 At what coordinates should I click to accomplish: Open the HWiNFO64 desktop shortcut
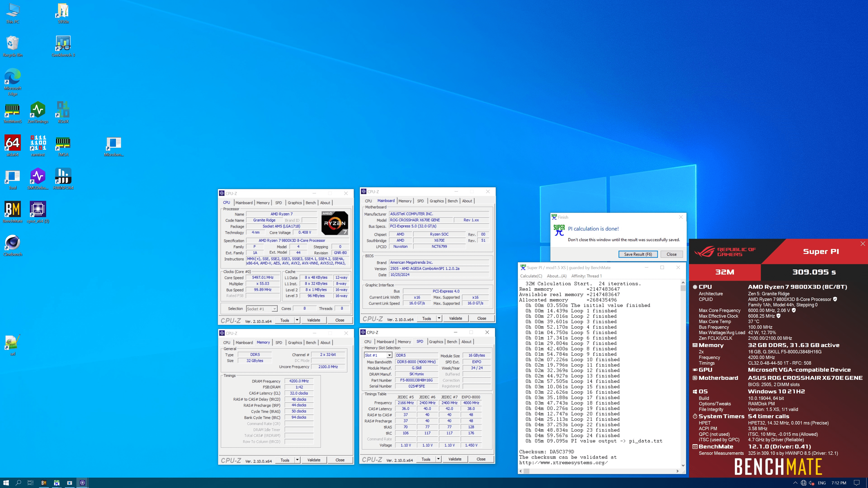[63, 176]
